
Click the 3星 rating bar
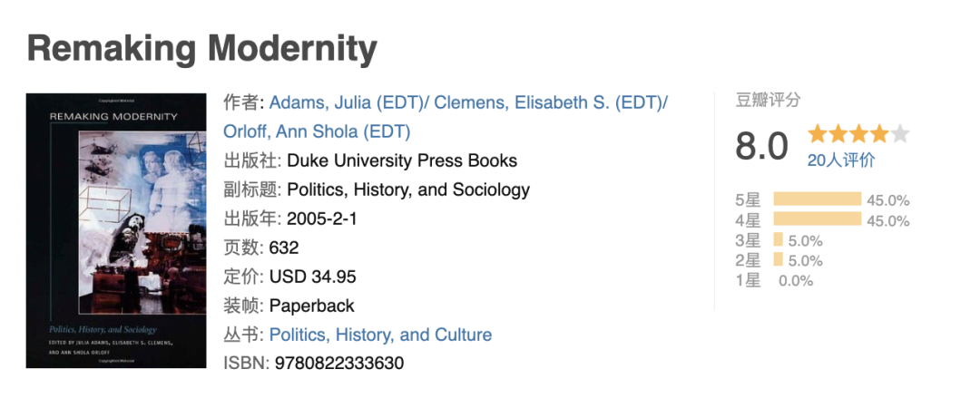click(779, 239)
